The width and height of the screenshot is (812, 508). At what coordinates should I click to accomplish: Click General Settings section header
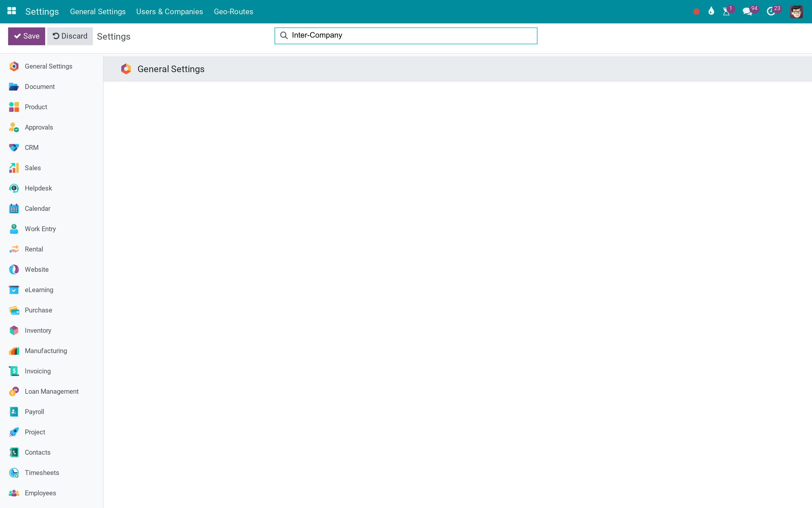coord(171,69)
